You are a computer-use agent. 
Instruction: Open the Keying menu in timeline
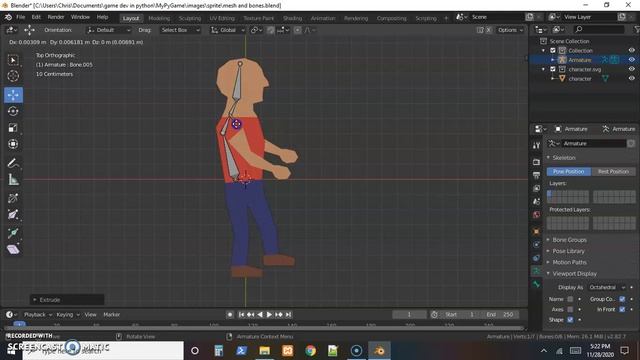click(67, 315)
